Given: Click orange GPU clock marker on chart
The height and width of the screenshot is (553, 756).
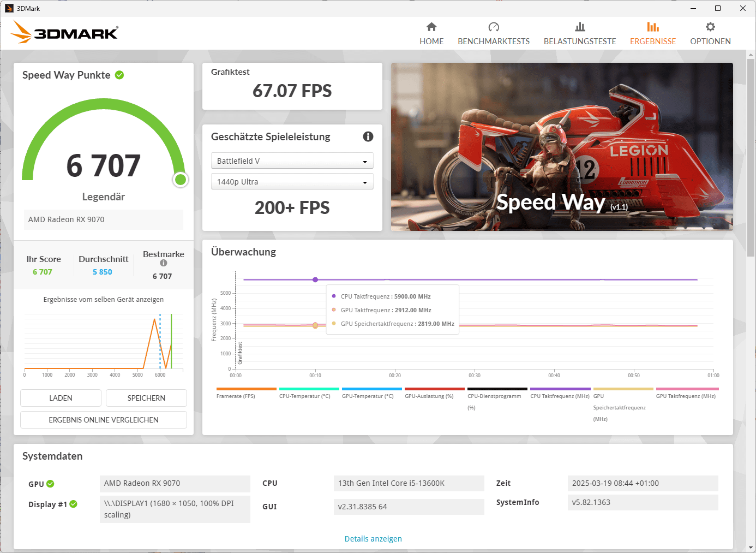Looking at the screenshot, I should pyautogui.click(x=315, y=325).
